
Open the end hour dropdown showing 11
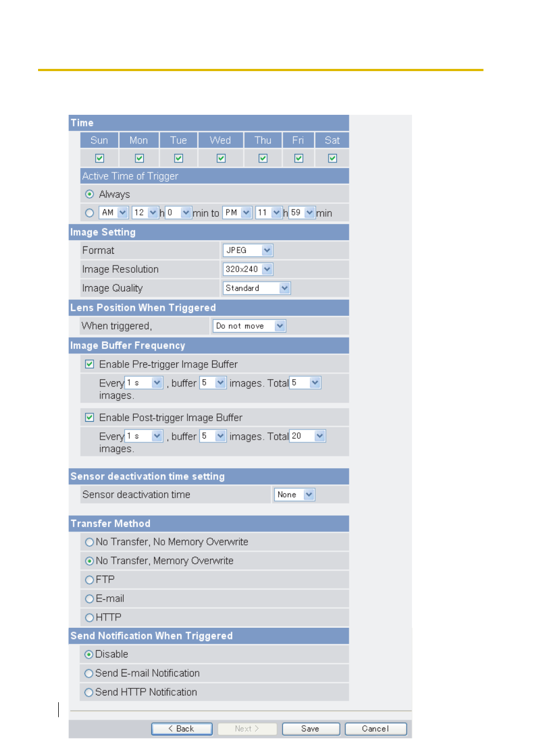pyautogui.click(x=269, y=213)
